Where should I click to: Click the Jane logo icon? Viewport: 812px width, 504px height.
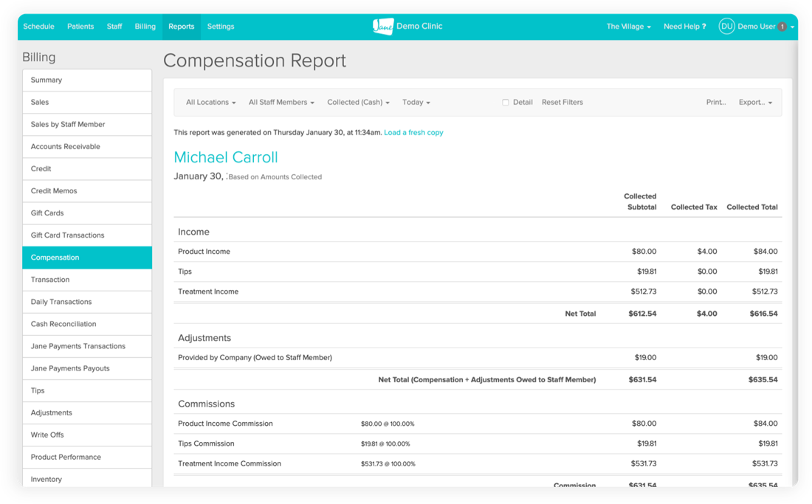382,26
